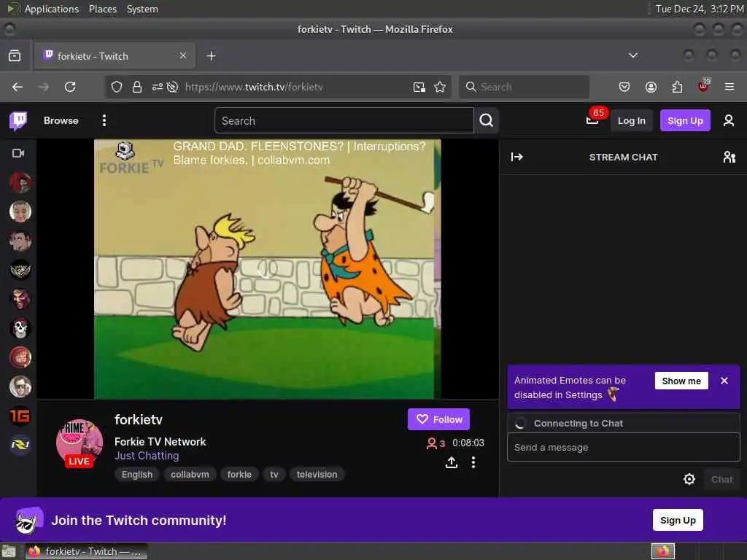
Task: Open the user profile icon menu
Action: 729,120
